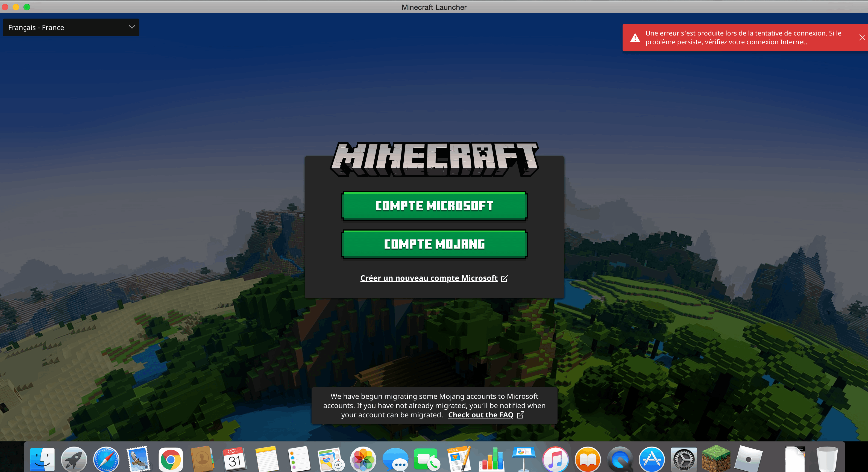The width and height of the screenshot is (868, 472).
Task: Click the red close window button
Action: coord(5,7)
